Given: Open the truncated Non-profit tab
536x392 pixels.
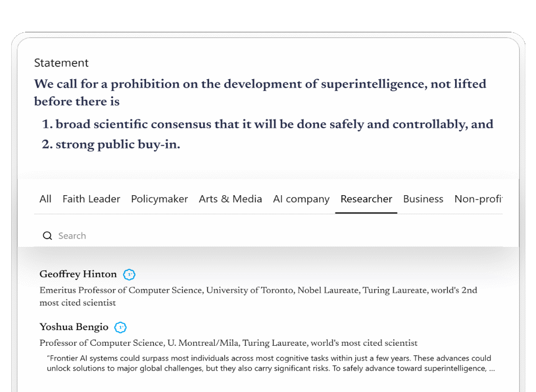Looking at the screenshot, I should pos(479,199).
